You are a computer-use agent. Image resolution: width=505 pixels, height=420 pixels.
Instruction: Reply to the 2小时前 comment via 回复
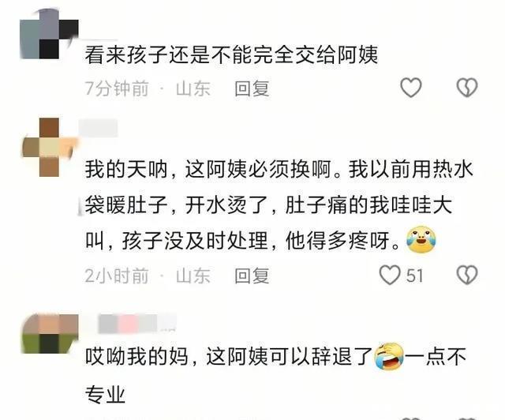pyautogui.click(x=252, y=276)
